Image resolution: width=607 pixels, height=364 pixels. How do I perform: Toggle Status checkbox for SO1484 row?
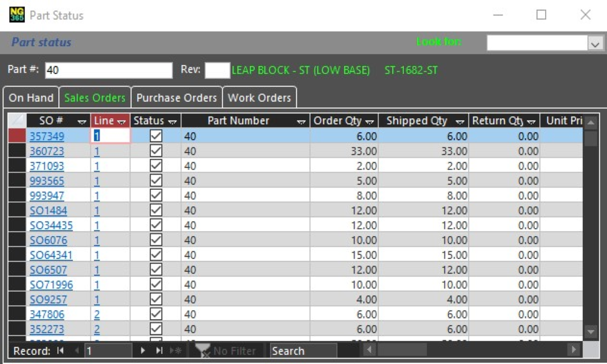(x=156, y=211)
